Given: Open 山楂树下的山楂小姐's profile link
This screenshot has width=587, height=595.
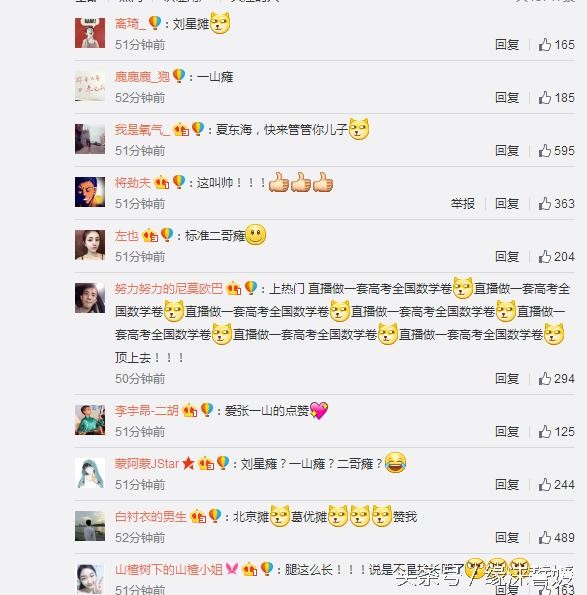Looking at the screenshot, I should [168, 570].
